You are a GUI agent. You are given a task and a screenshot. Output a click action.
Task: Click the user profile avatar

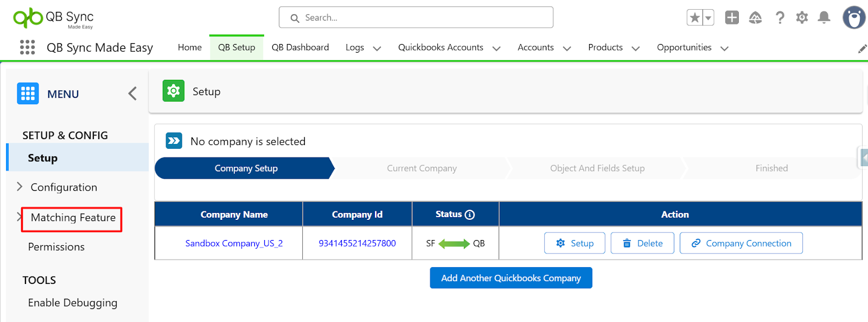tap(853, 17)
